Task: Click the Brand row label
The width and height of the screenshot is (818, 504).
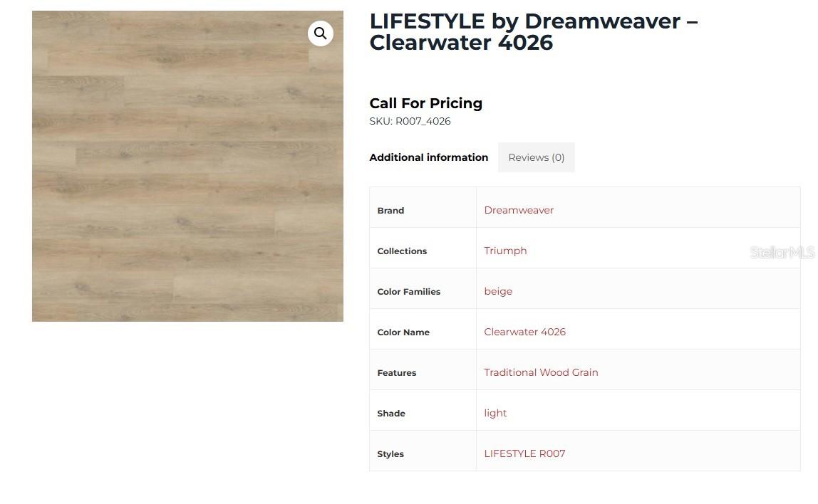Action: tap(390, 211)
